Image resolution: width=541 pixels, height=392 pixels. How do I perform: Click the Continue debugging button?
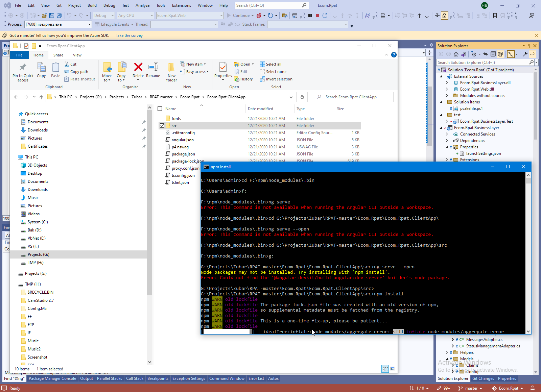point(238,16)
